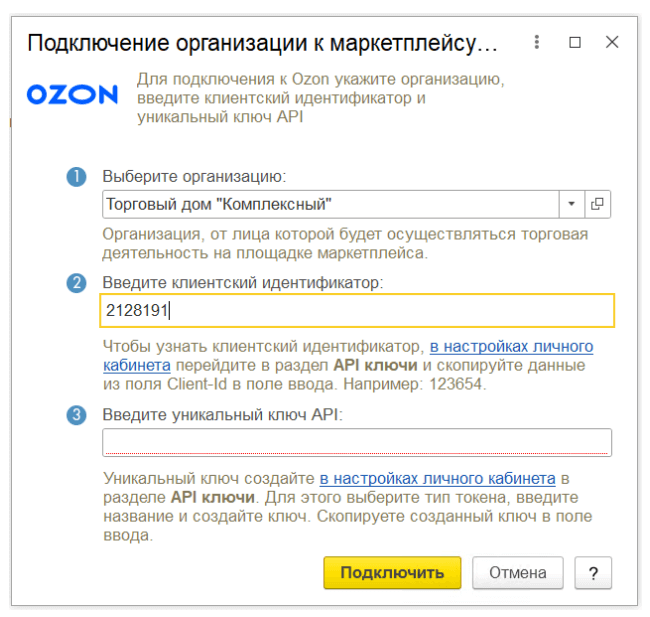Click the 'Отмена' button
Image resolution: width=650 pixels, height=617 pixels.
[x=517, y=573]
